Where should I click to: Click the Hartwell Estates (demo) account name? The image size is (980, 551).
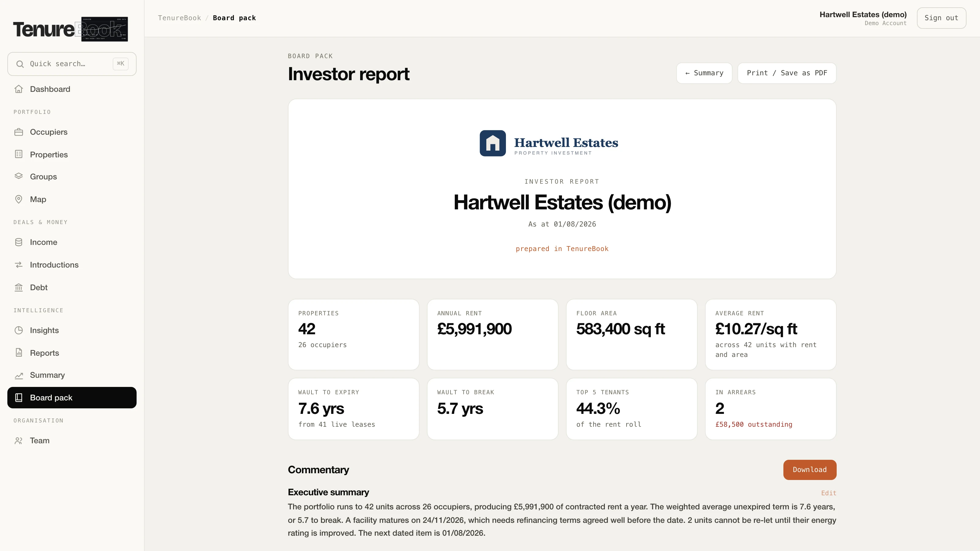(863, 14)
